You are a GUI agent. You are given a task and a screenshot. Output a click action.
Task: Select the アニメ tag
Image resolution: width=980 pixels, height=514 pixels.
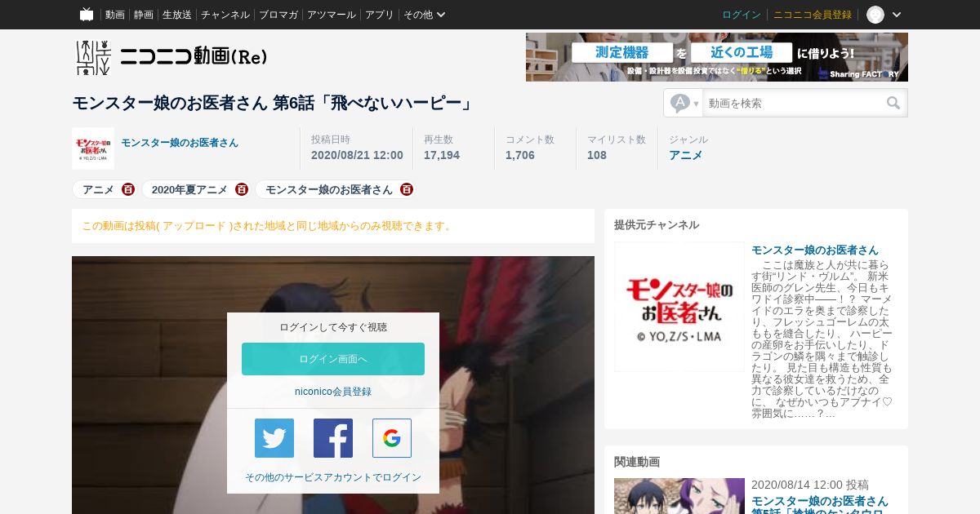pyautogui.click(x=99, y=189)
